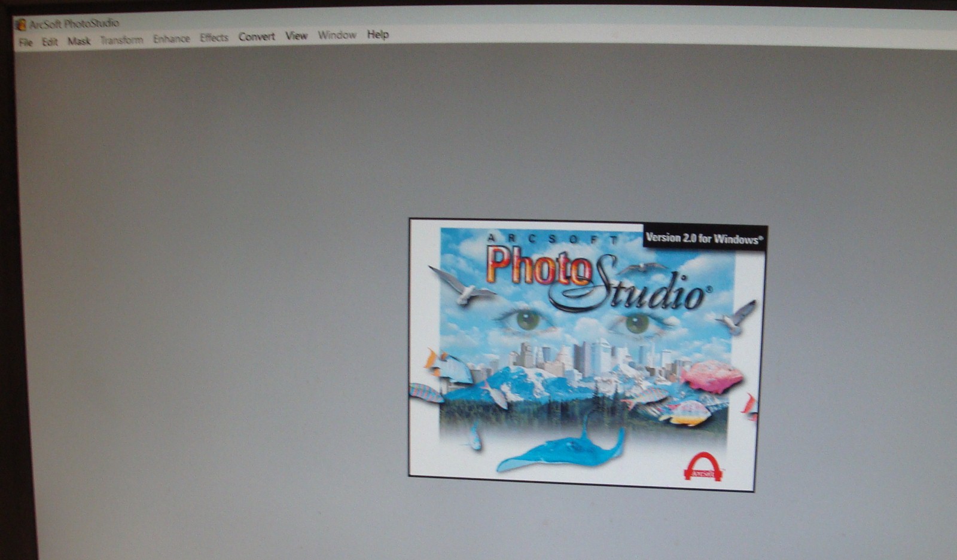
Task: Click the ArcSoft arch logo on splash
Action: pos(703,467)
